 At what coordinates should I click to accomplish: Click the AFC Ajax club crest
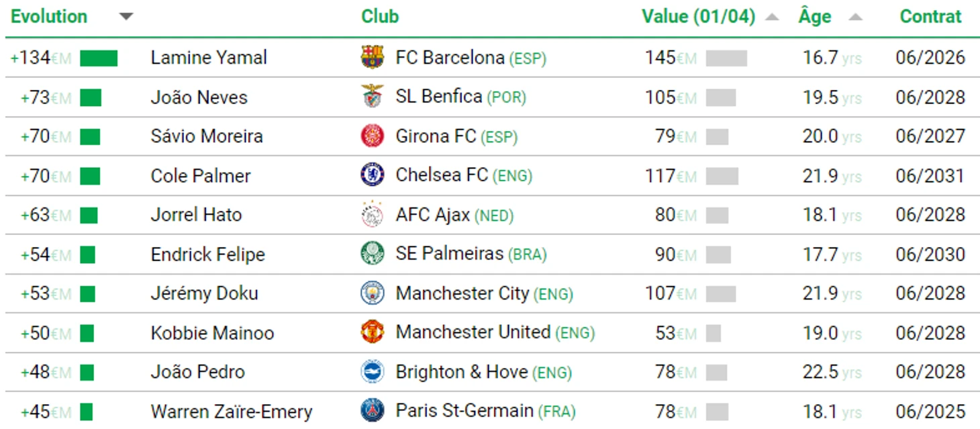(x=372, y=215)
